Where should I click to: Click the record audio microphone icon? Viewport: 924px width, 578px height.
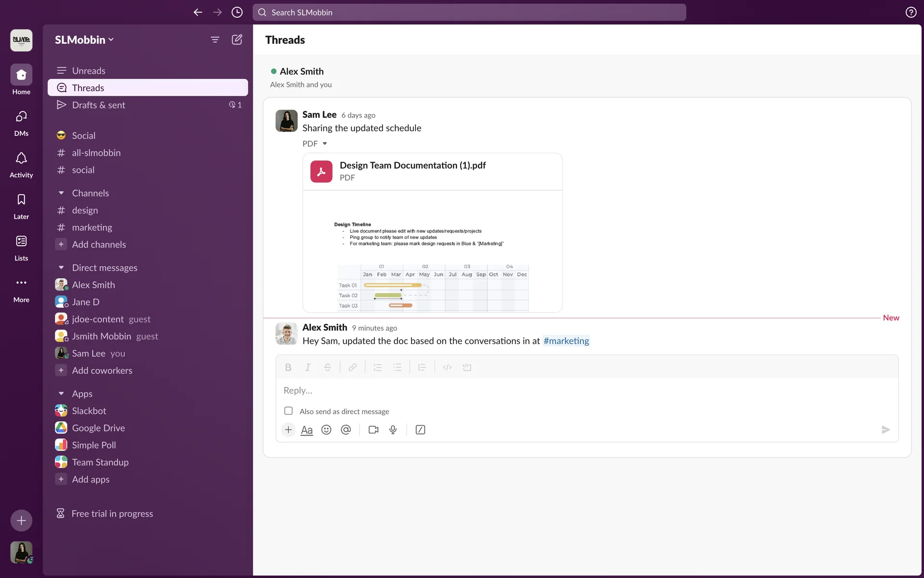393,430
